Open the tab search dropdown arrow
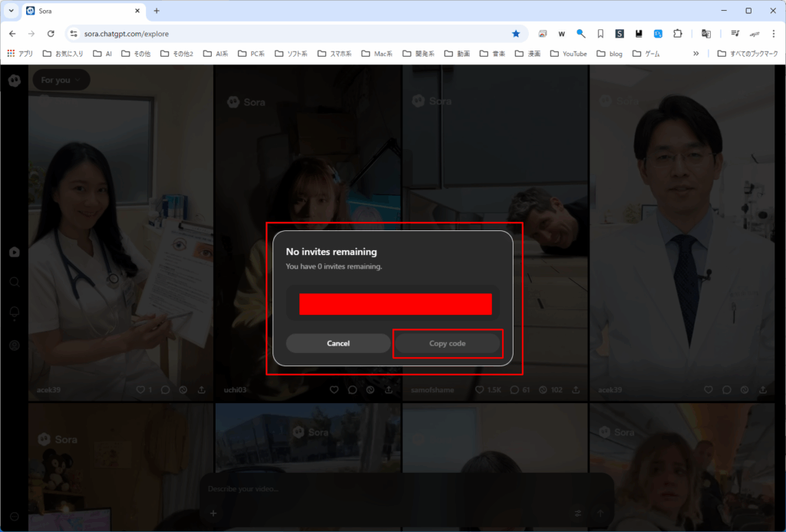 [11, 11]
